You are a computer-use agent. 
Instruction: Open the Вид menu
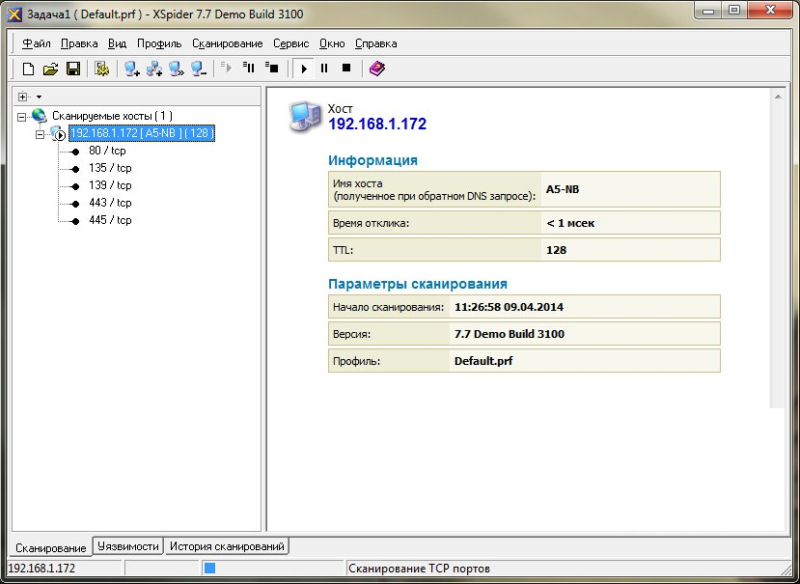117,44
